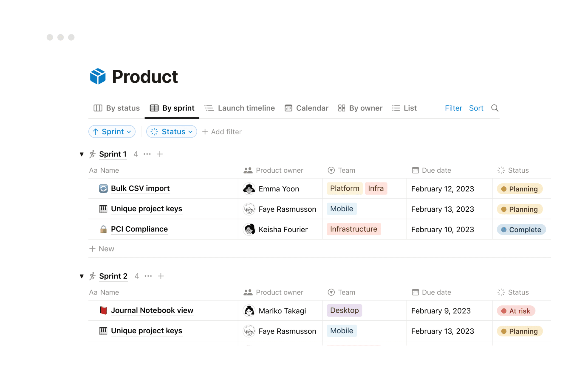Viewport: 588px width, 370px height.
Task: Click the Infra team tag
Action: coord(376,188)
